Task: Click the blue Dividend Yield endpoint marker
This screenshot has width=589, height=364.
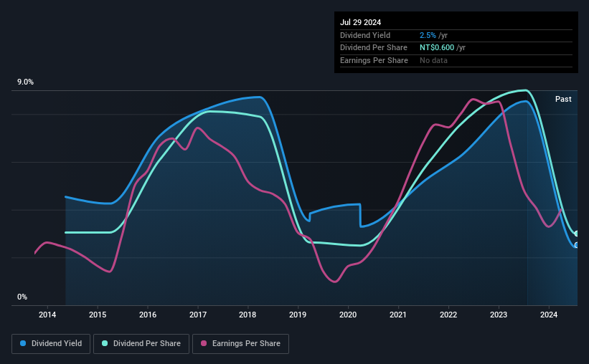Action: click(x=577, y=245)
